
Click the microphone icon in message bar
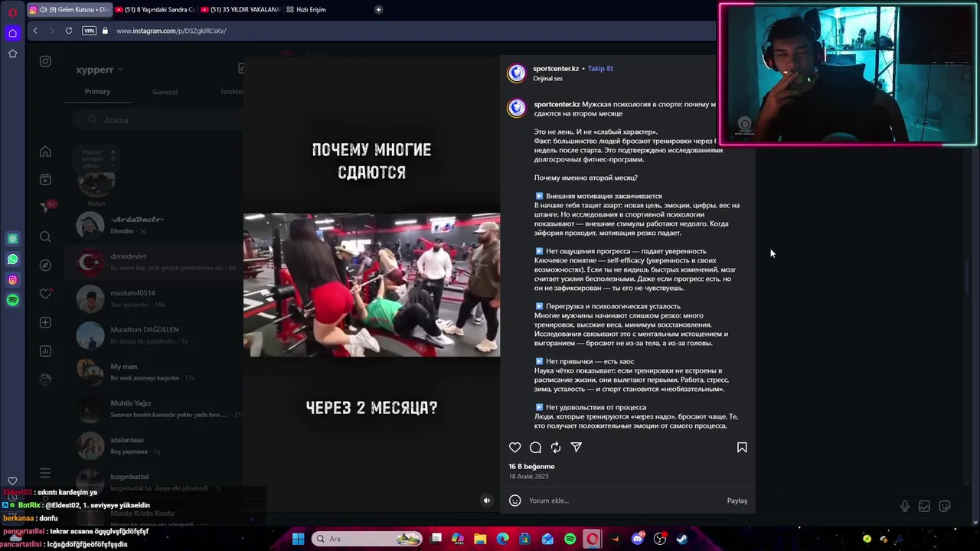[x=905, y=506]
